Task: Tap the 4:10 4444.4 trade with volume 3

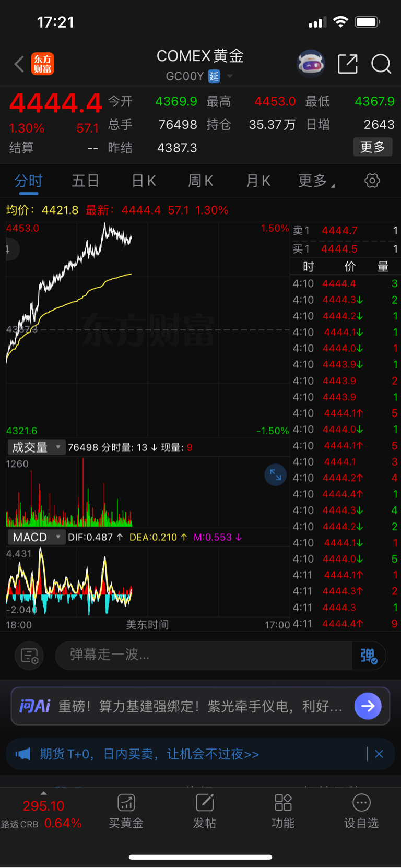Action: [x=345, y=283]
